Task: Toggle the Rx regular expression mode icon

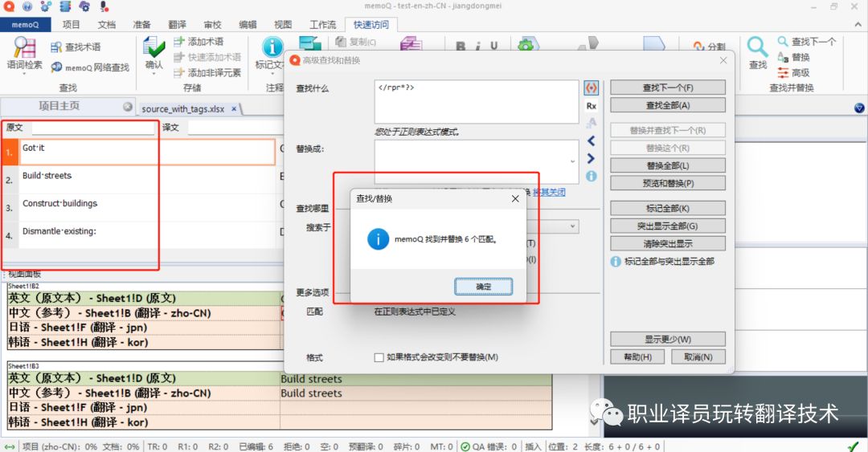Action: tap(592, 106)
